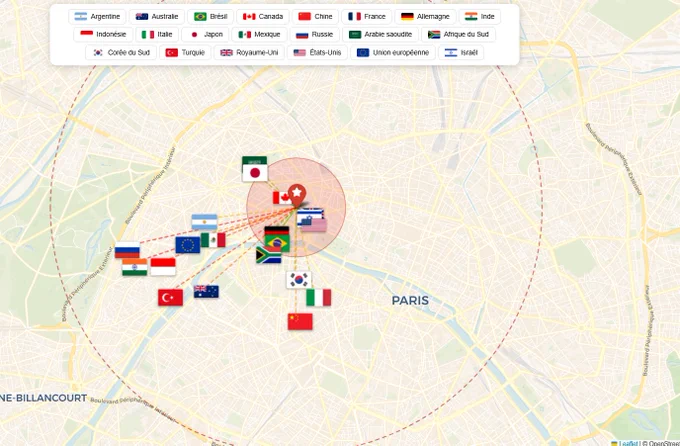Image resolution: width=680 pixels, height=446 pixels.
Task: Select Brésil in the country legend
Action: point(211,16)
